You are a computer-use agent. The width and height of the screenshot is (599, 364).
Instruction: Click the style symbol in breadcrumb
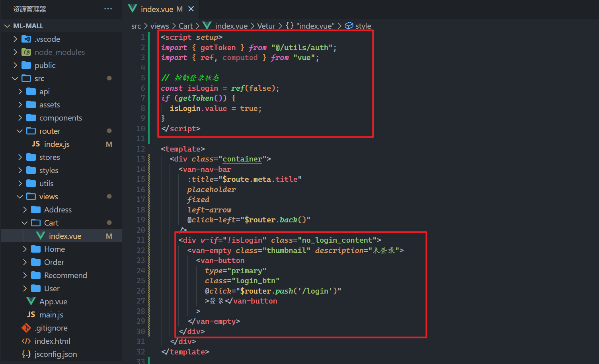358,26
